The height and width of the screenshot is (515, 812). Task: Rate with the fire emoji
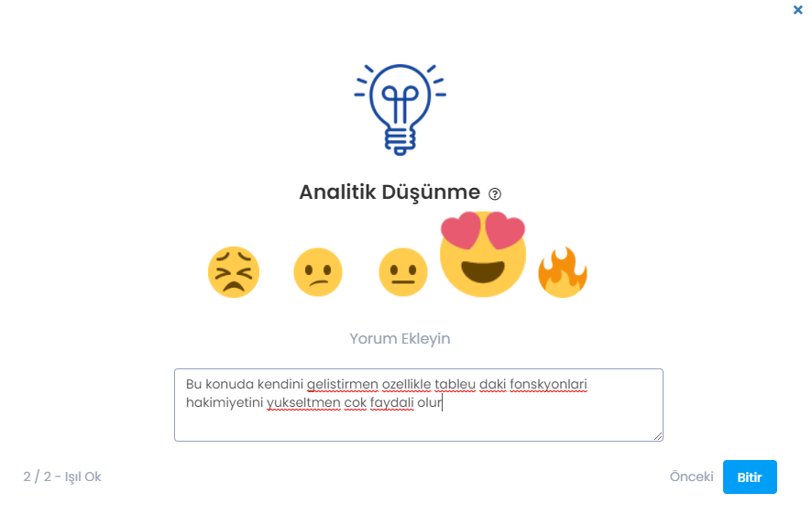563,272
